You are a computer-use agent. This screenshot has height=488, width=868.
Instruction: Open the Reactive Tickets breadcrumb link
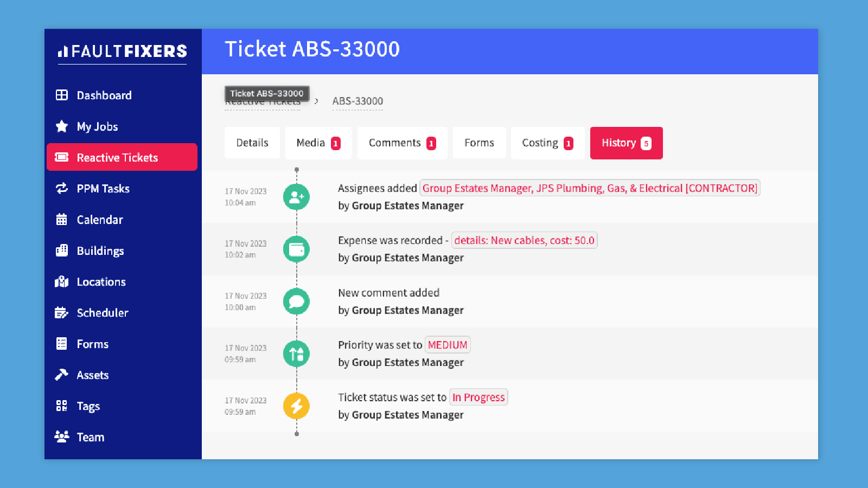tap(263, 102)
